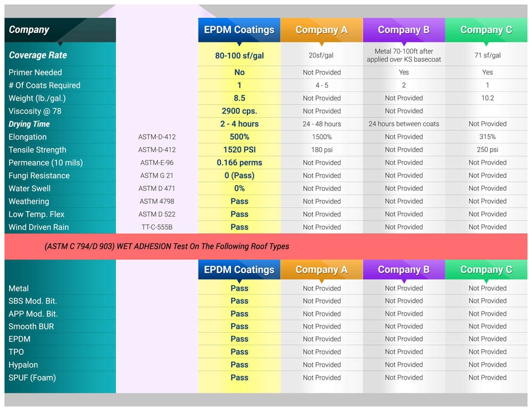532x411 pixels.
Task: Click the 24 hours between coats cell
Action: click(x=404, y=124)
